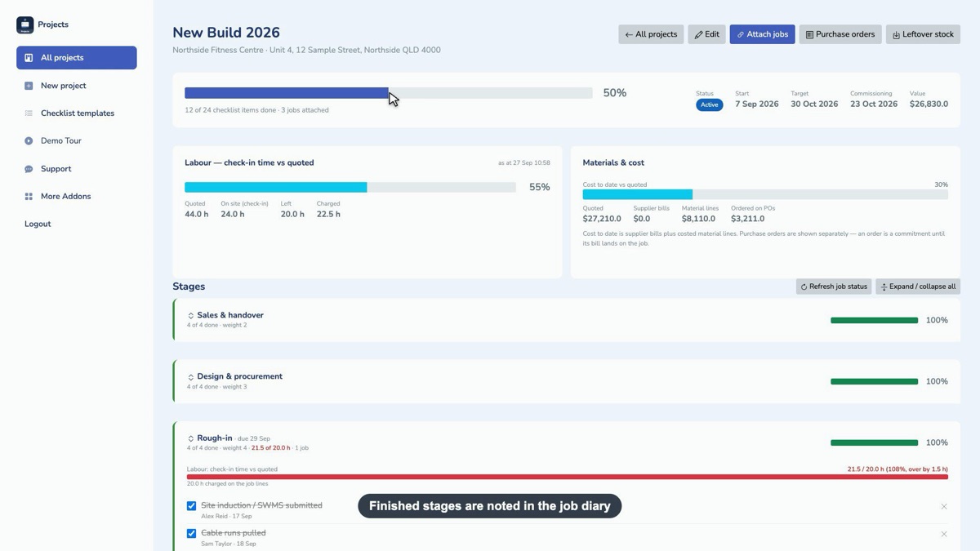Click the quoted hours 44.0 h
980x551 pixels.
point(196,214)
